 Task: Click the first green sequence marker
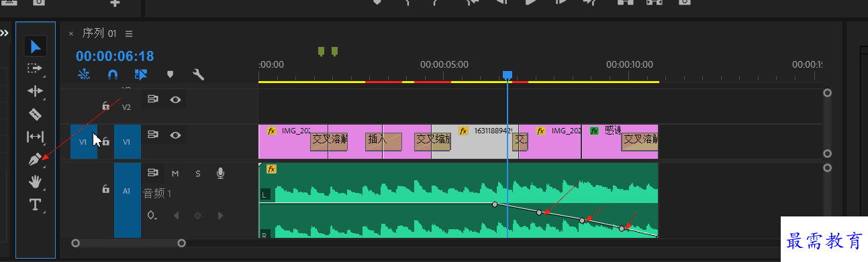(x=321, y=51)
